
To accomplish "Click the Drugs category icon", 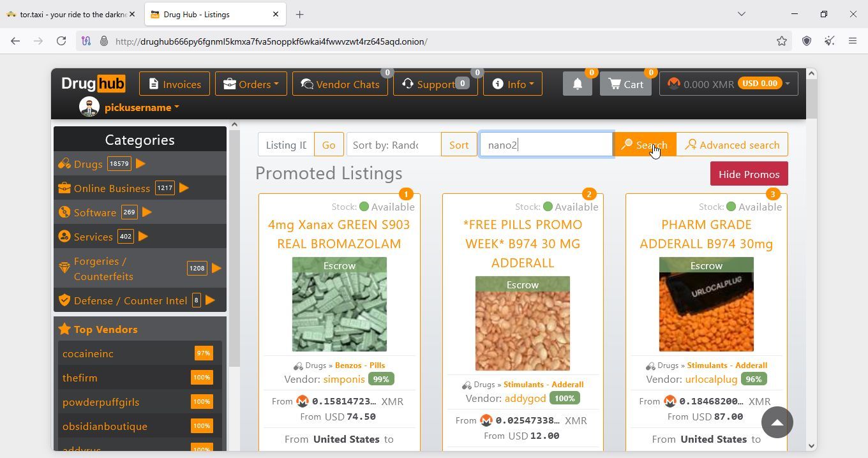I will click(64, 164).
